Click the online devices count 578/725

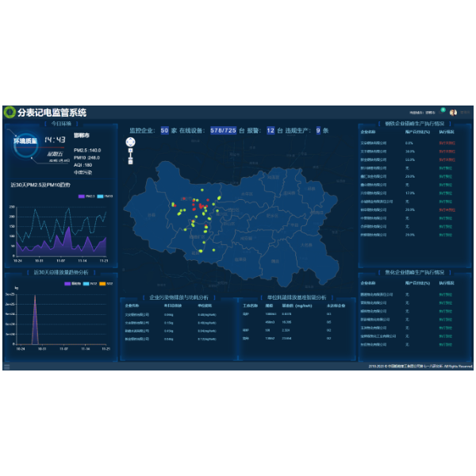click(x=219, y=130)
